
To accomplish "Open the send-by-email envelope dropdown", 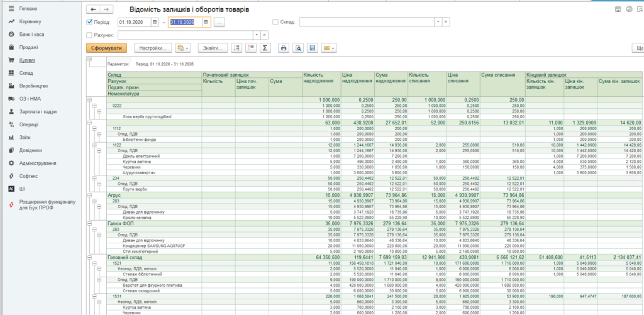I will pyautogui.click(x=328, y=48).
